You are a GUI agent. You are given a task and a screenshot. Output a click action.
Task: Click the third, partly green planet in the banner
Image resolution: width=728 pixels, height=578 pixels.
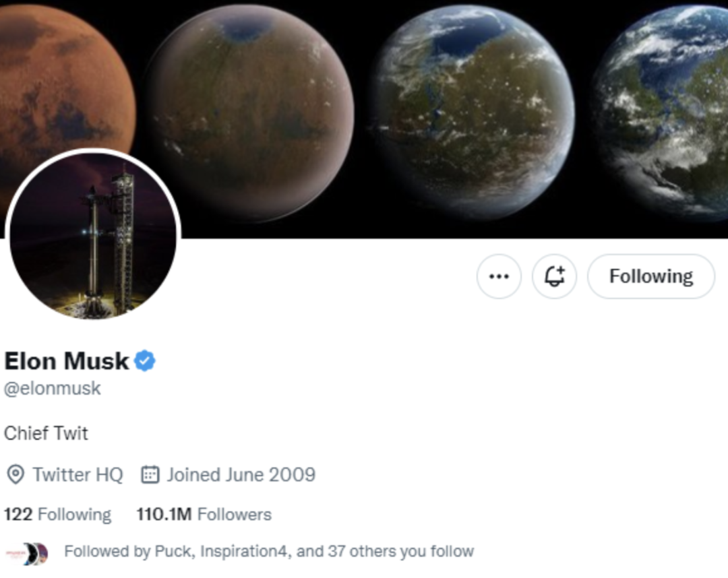point(472,111)
